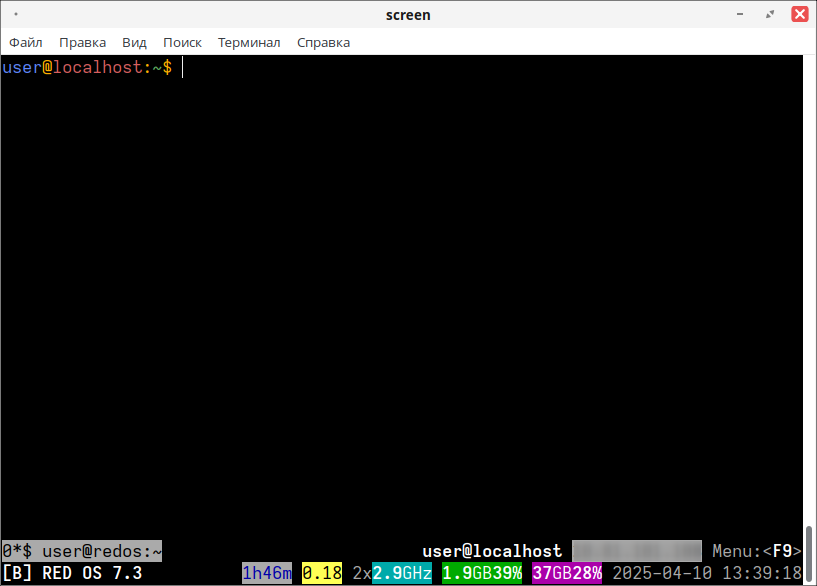Click the Menu:<F9> status hint

coord(757,551)
